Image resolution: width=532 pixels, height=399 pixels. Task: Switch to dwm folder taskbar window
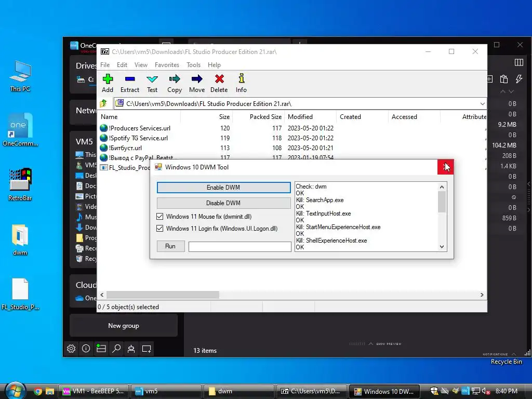[239, 391]
